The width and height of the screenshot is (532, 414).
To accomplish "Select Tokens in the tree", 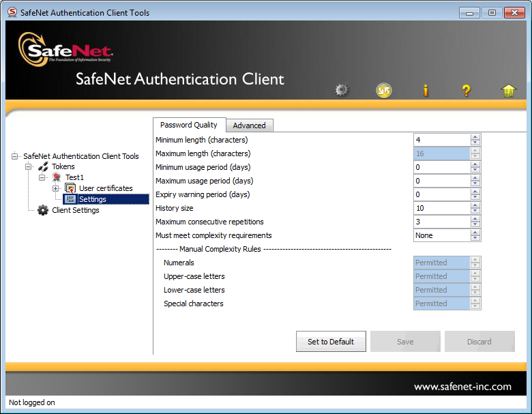I will point(63,166).
